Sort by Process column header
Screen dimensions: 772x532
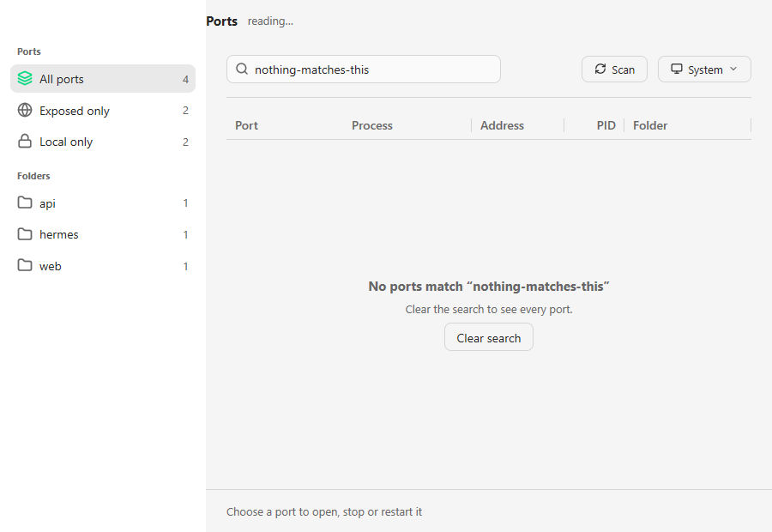(372, 125)
